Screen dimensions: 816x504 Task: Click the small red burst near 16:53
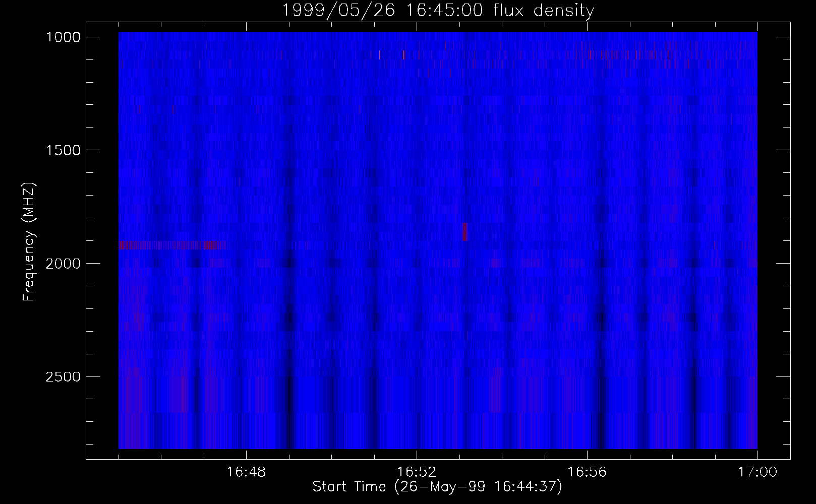[465, 232]
